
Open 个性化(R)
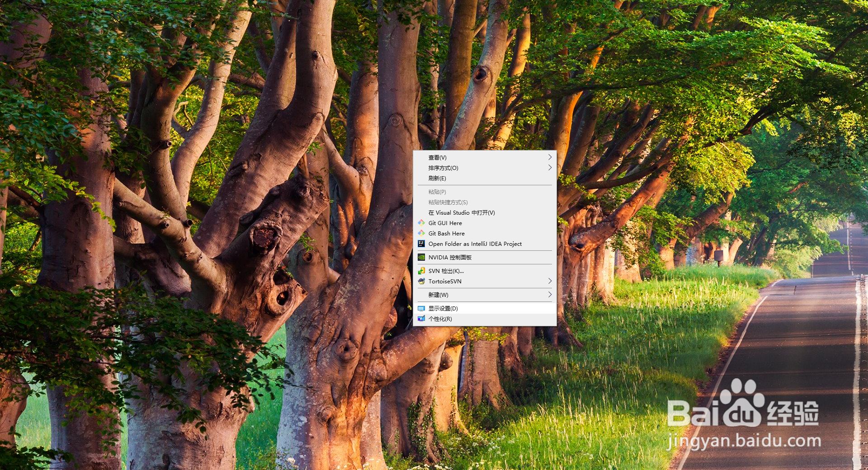[x=485, y=319]
